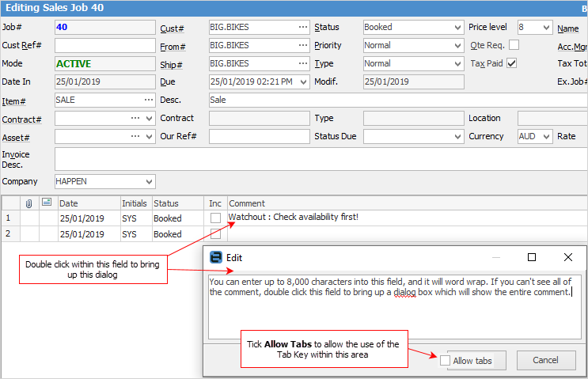
Task: Click into the Invoice Desc. text field
Action: point(317,158)
